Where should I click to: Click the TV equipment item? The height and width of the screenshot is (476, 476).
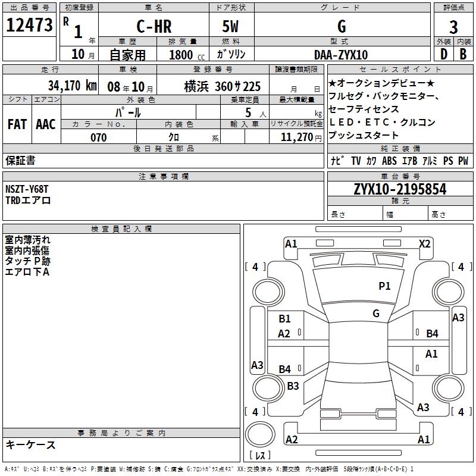click(356, 161)
